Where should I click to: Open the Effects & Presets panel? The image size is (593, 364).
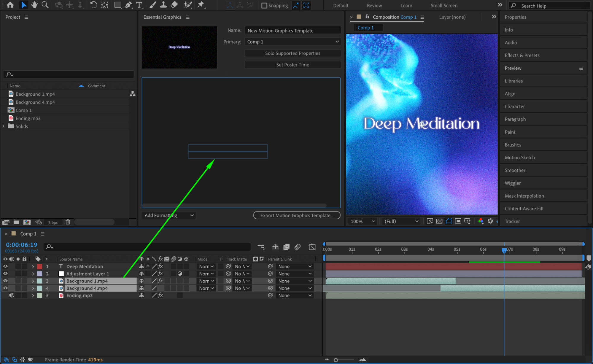[x=522, y=55]
